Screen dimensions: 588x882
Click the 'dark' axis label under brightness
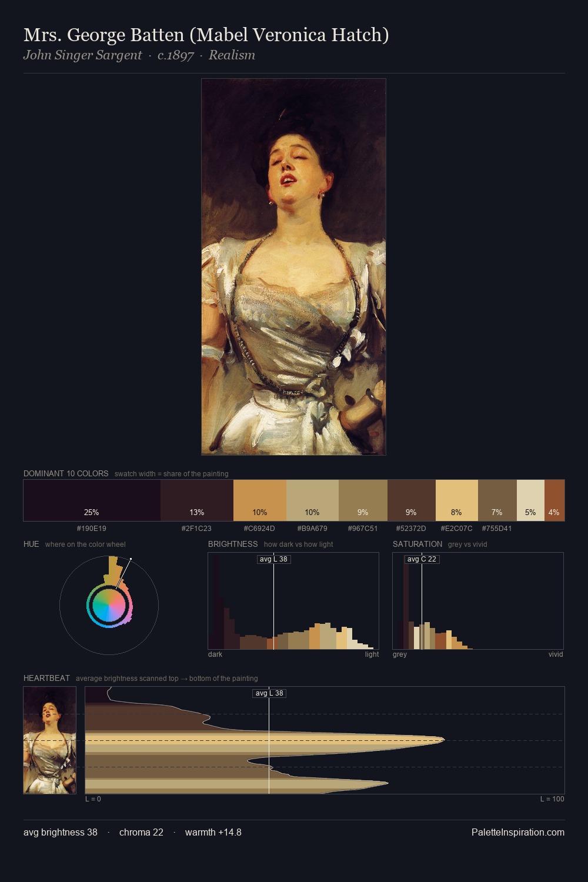[x=215, y=654]
